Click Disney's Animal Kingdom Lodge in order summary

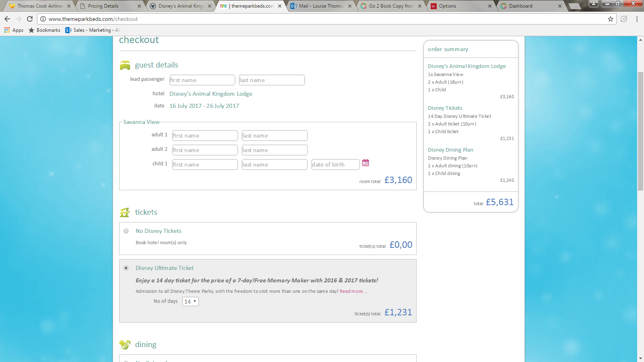coord(467,66)
